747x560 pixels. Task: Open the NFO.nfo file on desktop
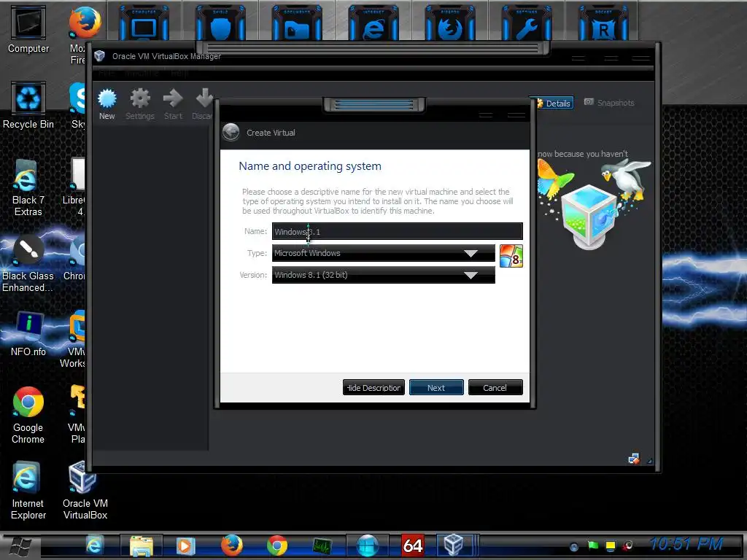coord(28,333)
